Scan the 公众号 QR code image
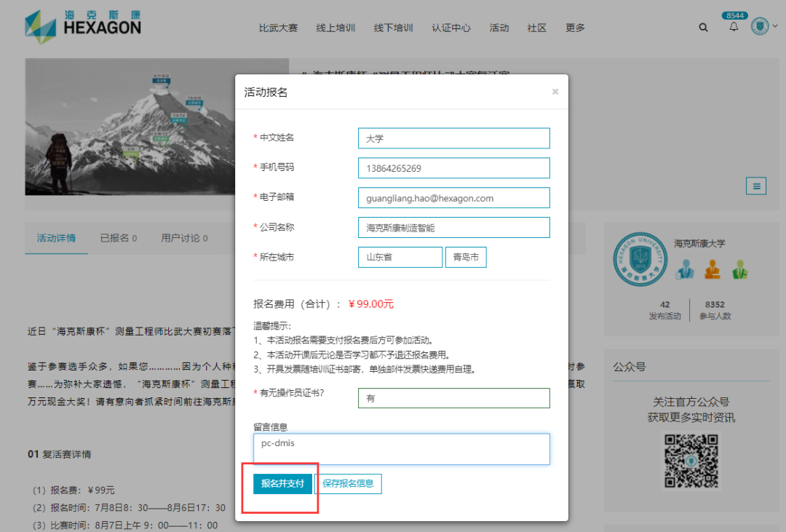The height and width of the screenshot is (532, 786). click(x=691, y=460)
